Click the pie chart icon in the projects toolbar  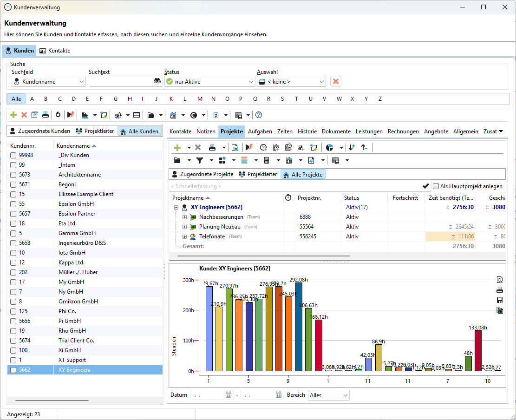point(330,148)
